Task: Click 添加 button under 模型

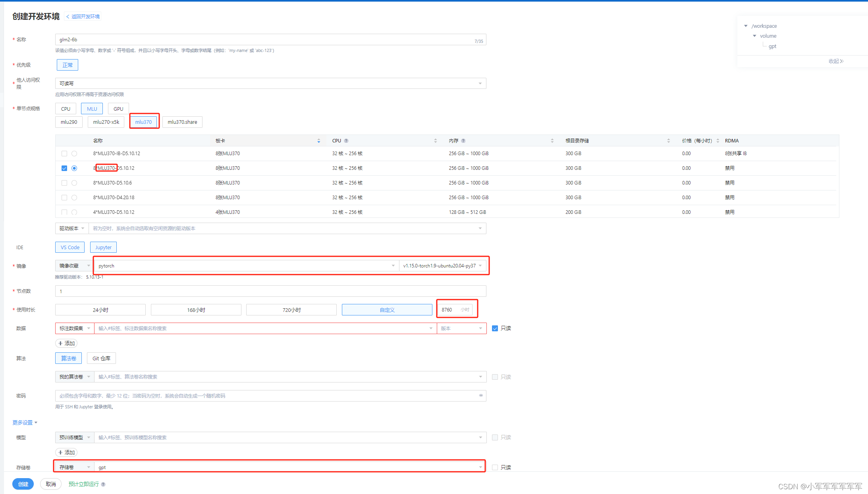Action: pos(66,453)
